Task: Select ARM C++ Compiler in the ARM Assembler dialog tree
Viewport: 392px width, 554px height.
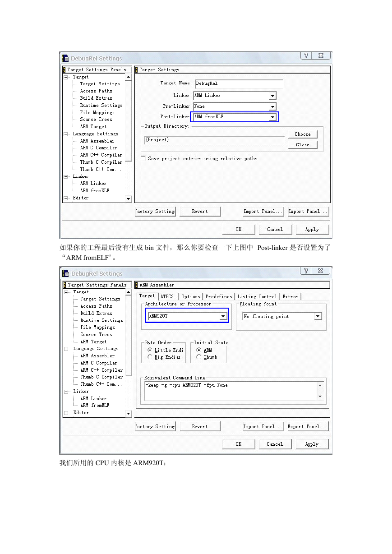Action: point(101,370)
